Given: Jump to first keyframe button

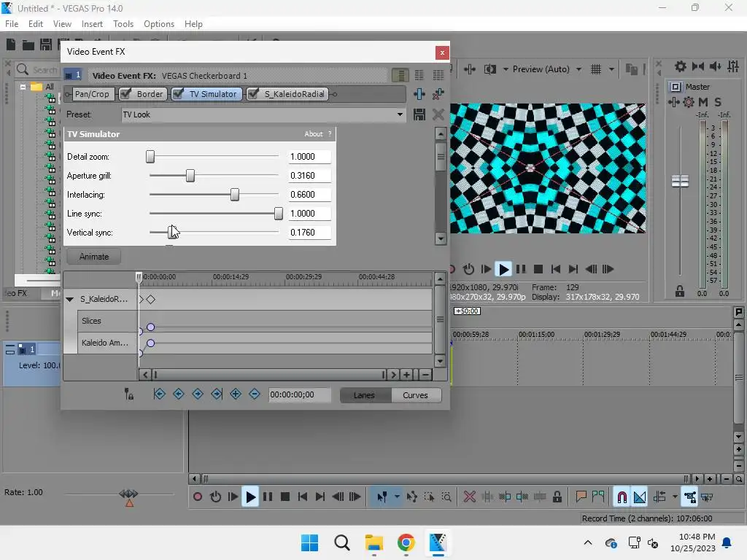Looking at the screenshot, I should [x=160, y=394].
